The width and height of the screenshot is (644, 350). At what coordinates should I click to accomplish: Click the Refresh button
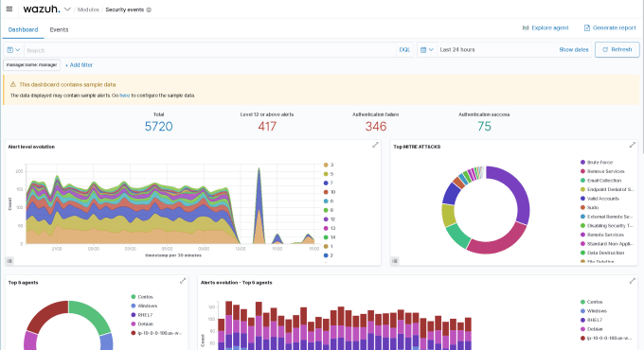pyautogui.click(x=617, y=49)
